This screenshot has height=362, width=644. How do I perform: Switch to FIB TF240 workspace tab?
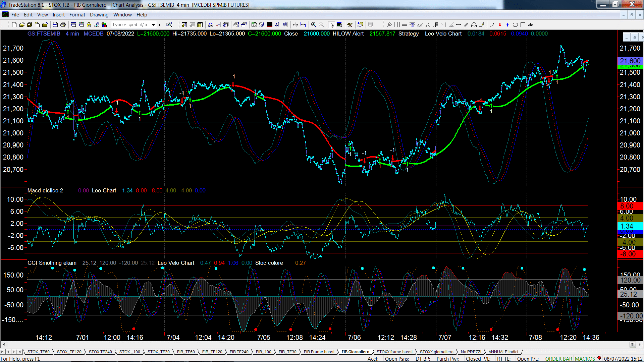[239, 352]
